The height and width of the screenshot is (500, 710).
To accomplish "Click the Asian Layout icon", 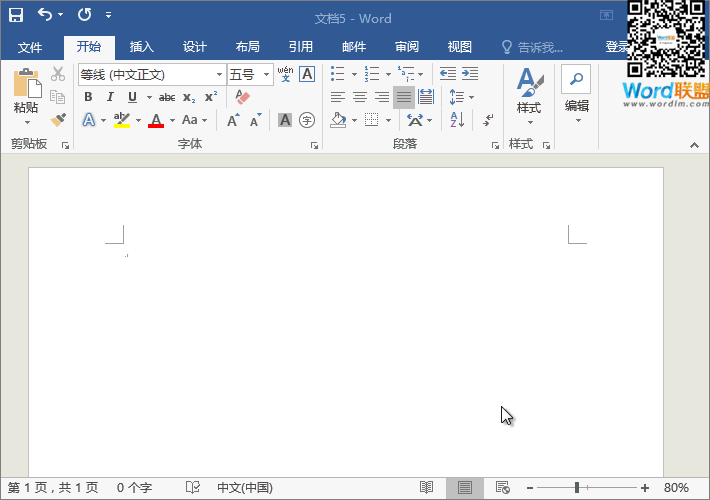I will pos(415,120).
